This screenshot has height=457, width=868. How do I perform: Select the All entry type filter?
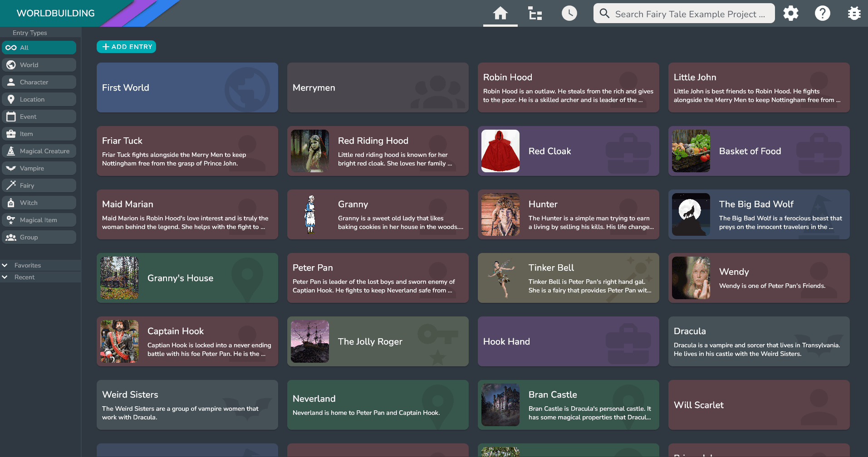(x=39, y=48)
